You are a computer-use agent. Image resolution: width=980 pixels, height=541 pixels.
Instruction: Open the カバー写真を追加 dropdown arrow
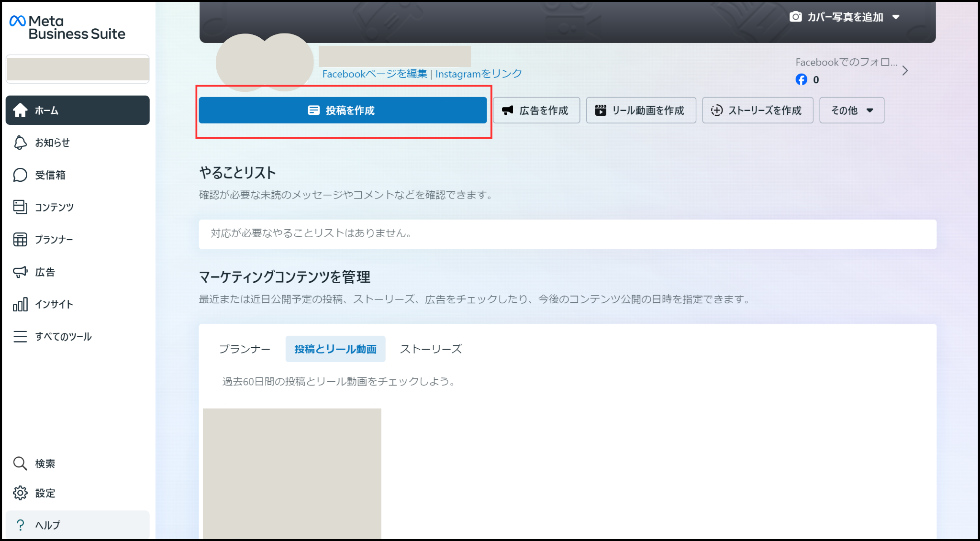pyautogui.click(x=896, y=17)
